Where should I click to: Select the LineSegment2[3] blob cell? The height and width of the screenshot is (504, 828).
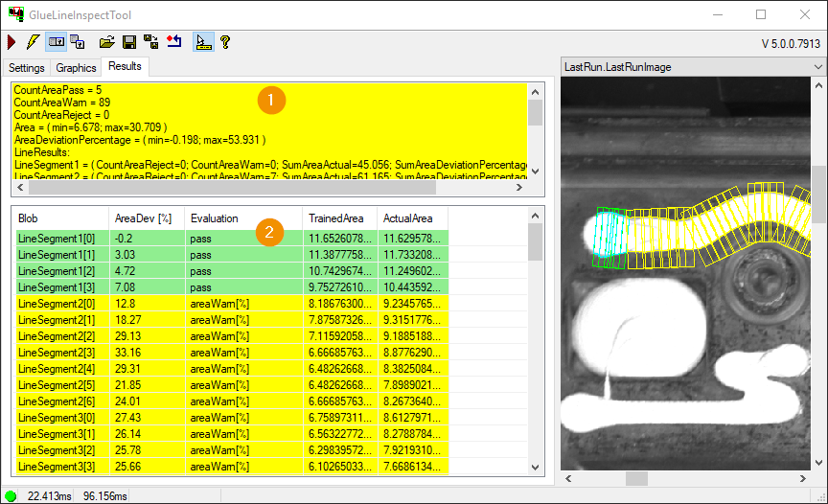(x=62, y=353)
